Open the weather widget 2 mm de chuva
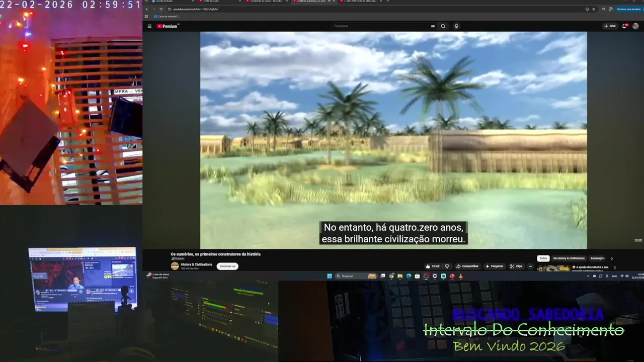Viewport: 644px width, 362px height. [158, 276]
